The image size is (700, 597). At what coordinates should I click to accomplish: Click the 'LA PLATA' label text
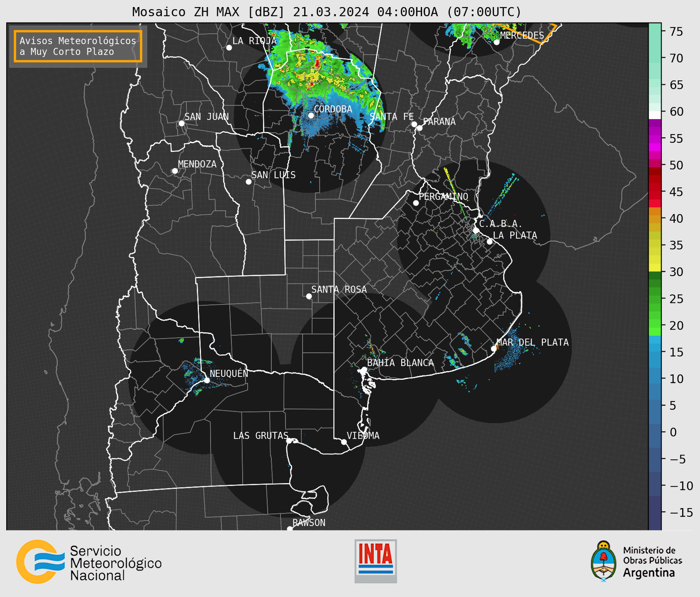515,235
